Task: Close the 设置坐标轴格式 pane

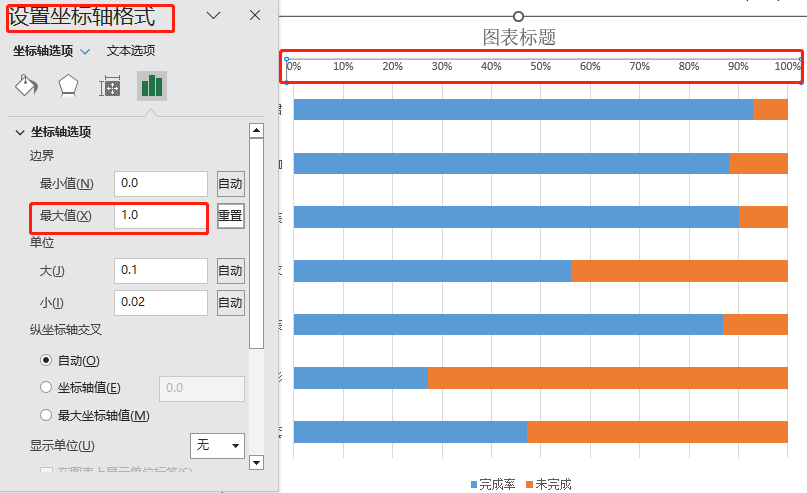Action: click(x=255, y=15)
